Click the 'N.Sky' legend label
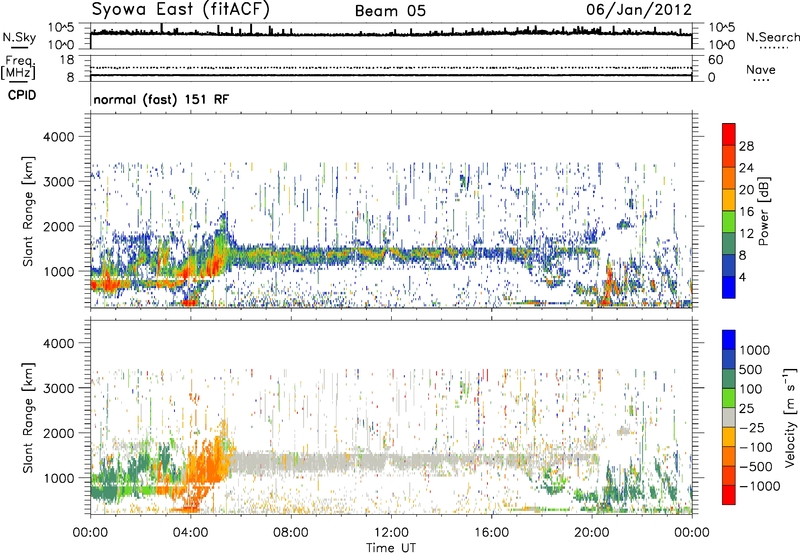 (x=19, y=37)
